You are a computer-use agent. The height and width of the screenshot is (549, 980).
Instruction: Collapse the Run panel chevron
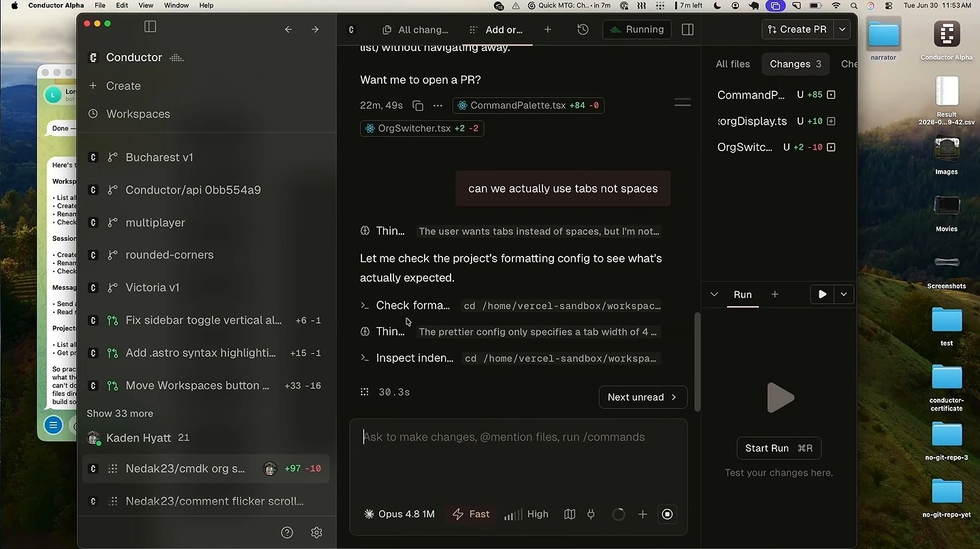pyautogui.click(x=714, y=294)
